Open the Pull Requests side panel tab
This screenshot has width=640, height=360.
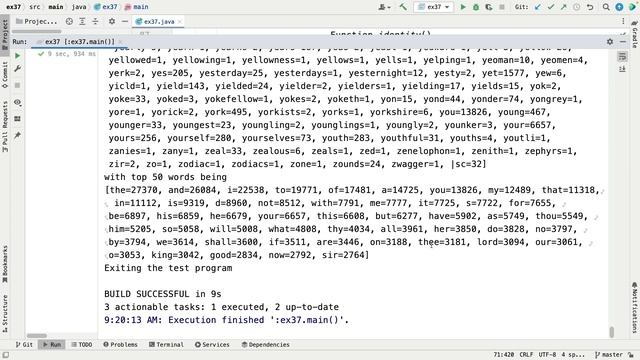pos(5,126)
